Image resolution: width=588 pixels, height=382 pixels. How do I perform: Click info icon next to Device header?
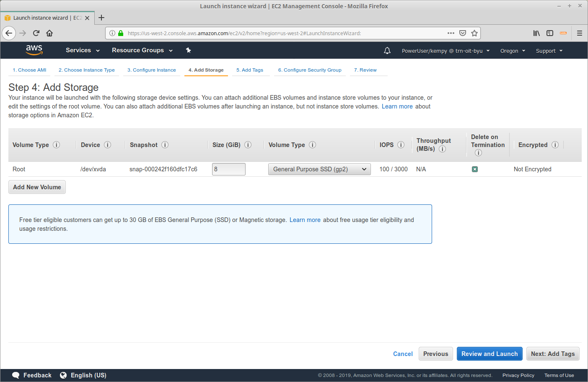pyautogui.click(x=107, y=145)
